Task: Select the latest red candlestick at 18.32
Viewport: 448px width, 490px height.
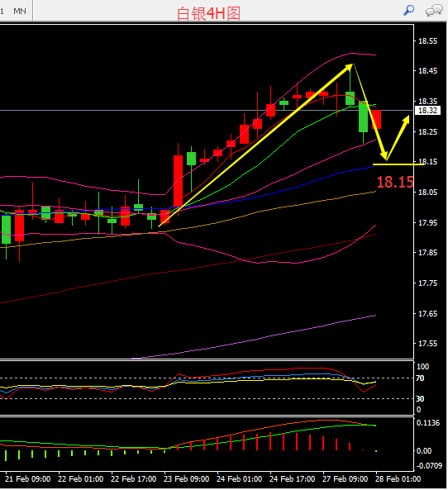Action: click(x=376, y=119)
